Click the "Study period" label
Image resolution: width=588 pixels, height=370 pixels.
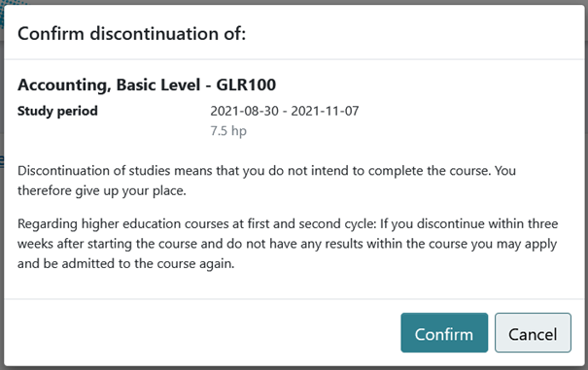[x=57, y=111]
